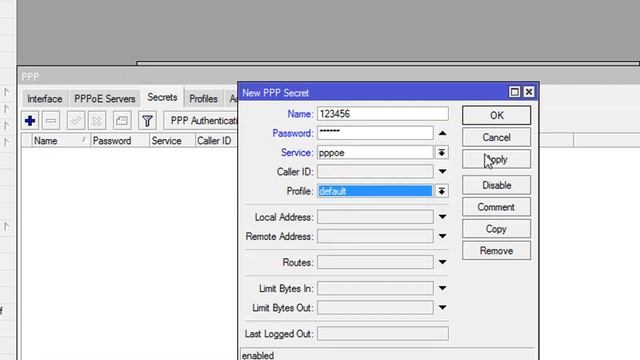Sort by the Password column header
Image resolution: width=640 pixels, height=360 pixels.
coord(119,141)
